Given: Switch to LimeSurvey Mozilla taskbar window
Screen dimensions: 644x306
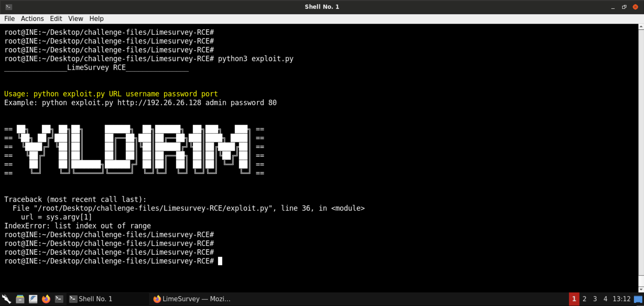Looking at the screenshot, I should pos(192,299).
